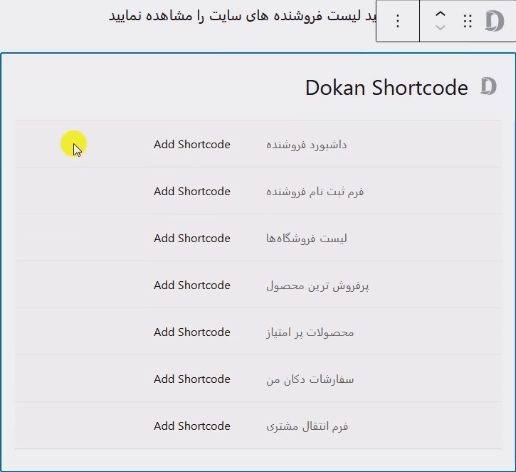Viewport: 516px width, 472px height.
Task: Select the داشبورد فروشنده row label
Action: [307, 145]
